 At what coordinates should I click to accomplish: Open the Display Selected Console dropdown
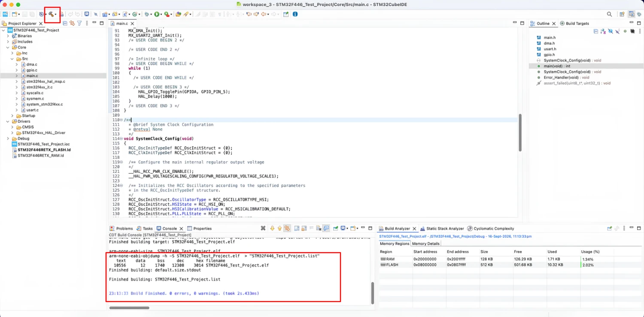[347, 228]
